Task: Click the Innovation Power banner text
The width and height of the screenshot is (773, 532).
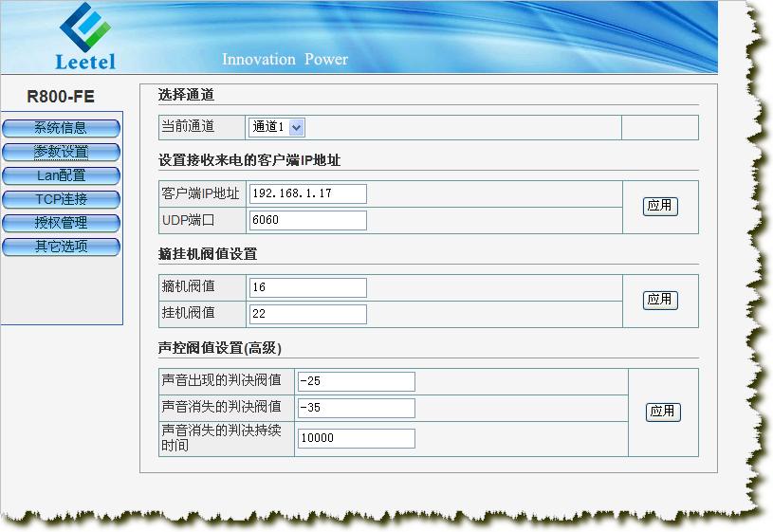Action: click(x=285, y=60)
